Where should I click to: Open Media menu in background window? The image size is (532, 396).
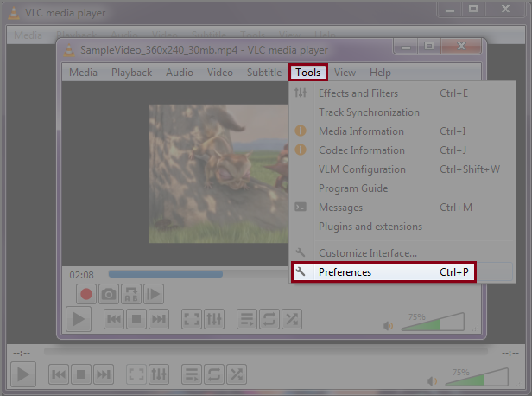tap(28, 35)
